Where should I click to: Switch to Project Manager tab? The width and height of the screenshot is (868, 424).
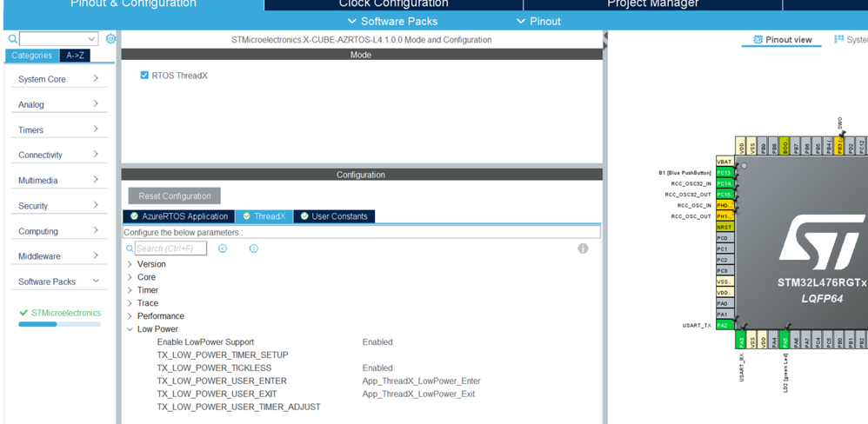click(652, 4)
